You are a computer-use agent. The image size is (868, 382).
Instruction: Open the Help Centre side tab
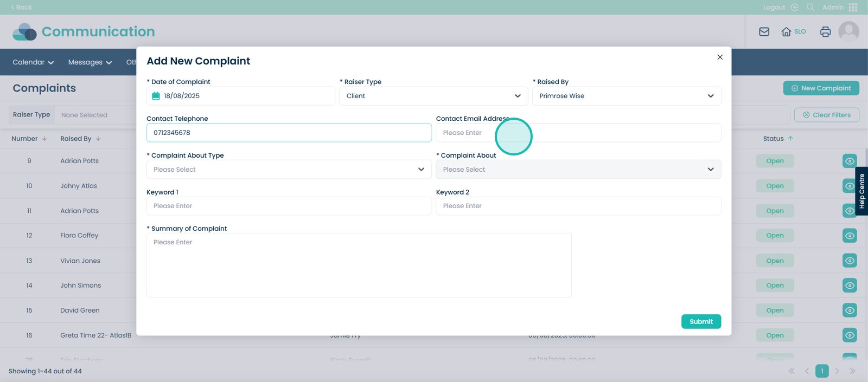861,191
